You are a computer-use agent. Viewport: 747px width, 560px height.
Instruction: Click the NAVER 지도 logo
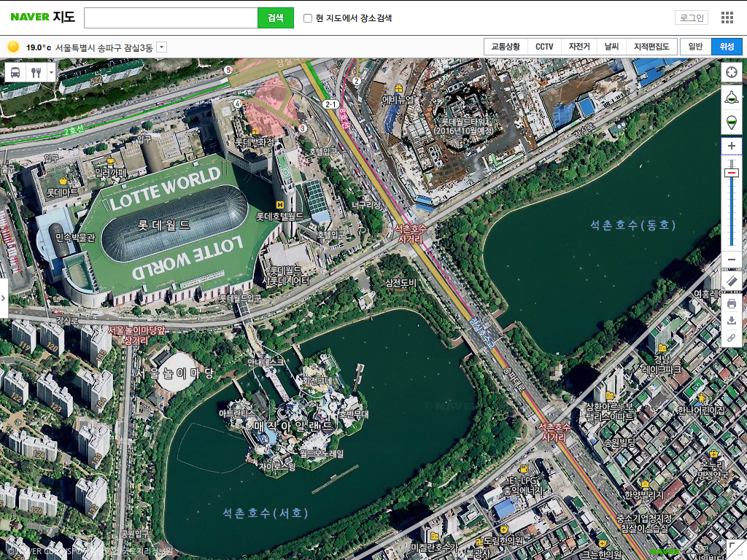click(42, 17)
